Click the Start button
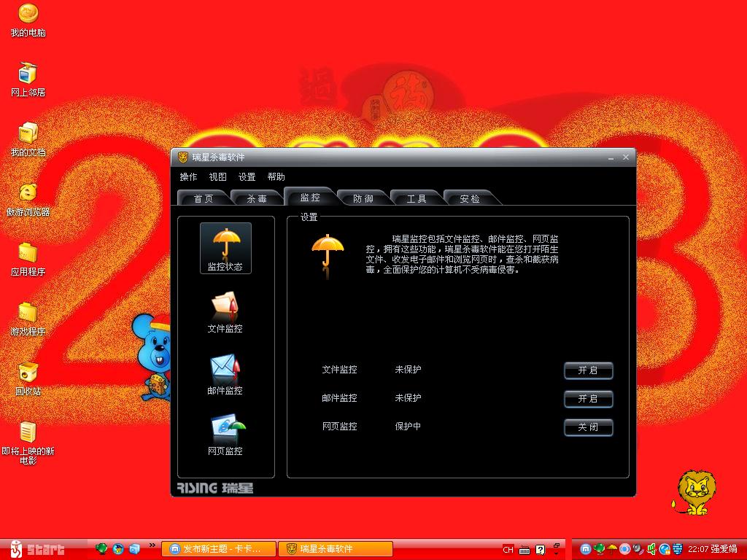Image resolution: width=747 pixels, height=560 pixels. [37, 549]
